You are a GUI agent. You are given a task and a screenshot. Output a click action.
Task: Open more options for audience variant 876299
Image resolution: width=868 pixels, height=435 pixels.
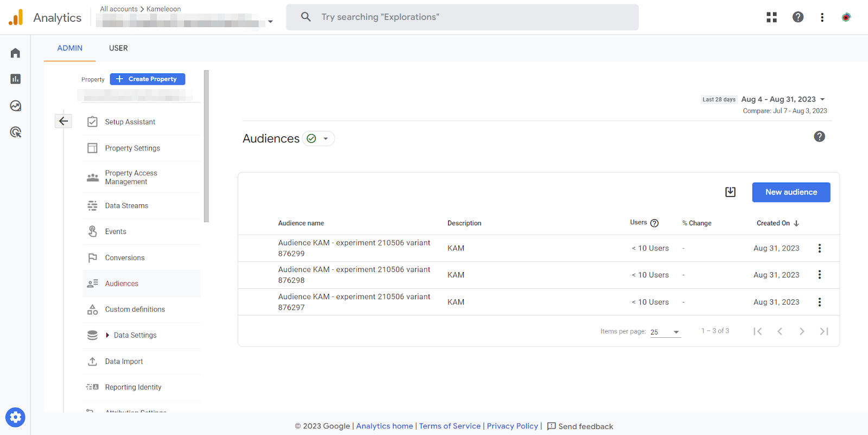(819, 248)
